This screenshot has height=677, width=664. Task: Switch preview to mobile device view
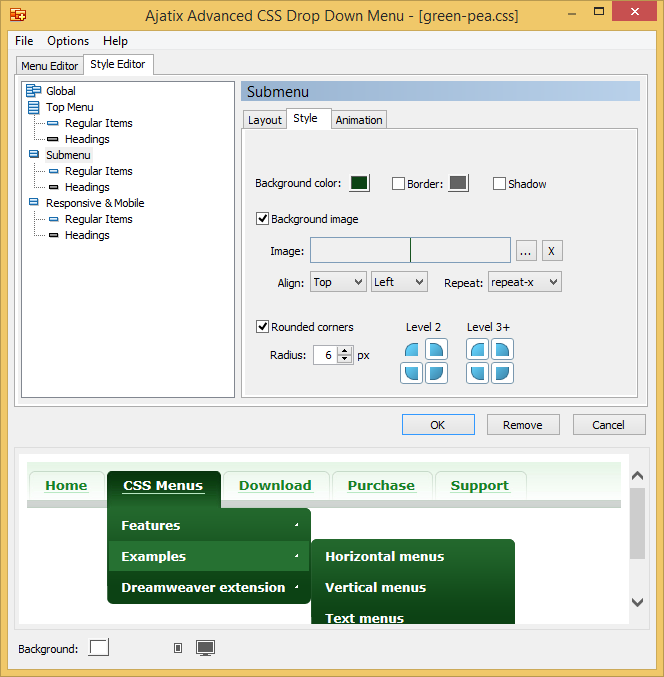tap(178, 648)
